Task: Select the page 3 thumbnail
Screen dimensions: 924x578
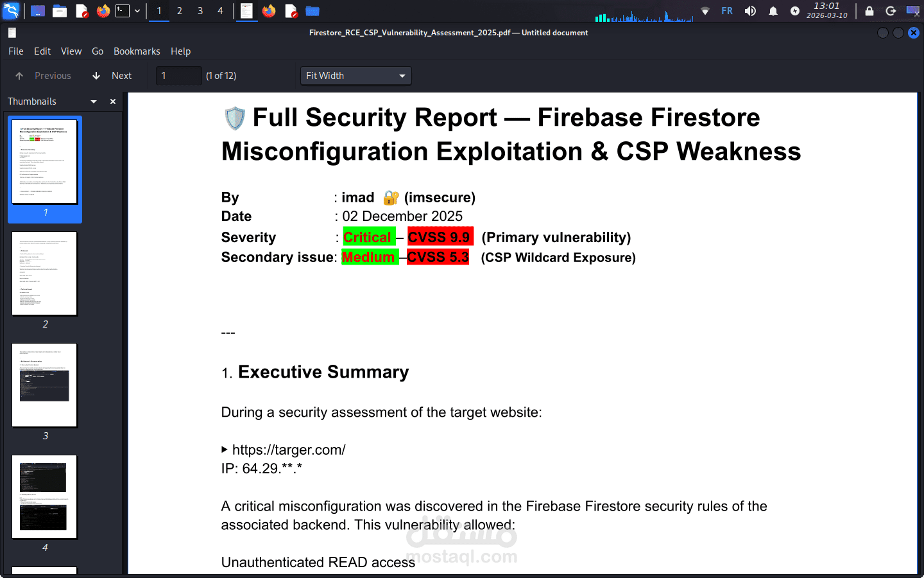Action: (44, 385)
